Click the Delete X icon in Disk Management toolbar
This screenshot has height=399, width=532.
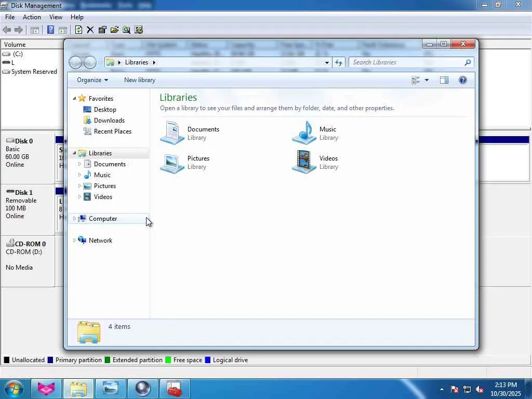click(90, 30)
